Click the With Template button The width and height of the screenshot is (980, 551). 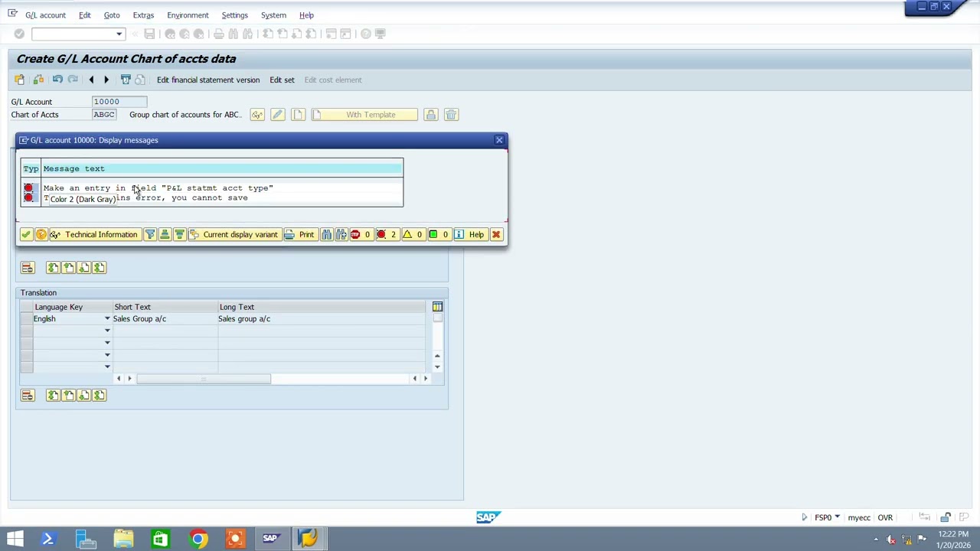point(364,115)
